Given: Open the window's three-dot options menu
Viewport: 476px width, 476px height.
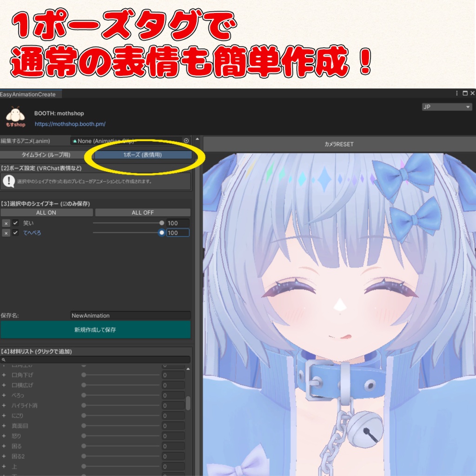Looking at the screenshot, I should pyautogui.click(x=456, y=93).
